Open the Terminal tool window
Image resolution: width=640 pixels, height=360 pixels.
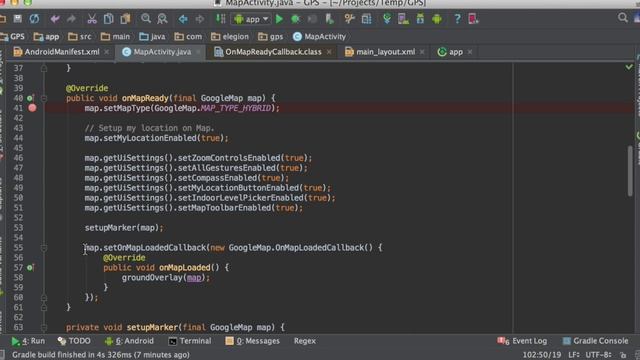(190, 341)
